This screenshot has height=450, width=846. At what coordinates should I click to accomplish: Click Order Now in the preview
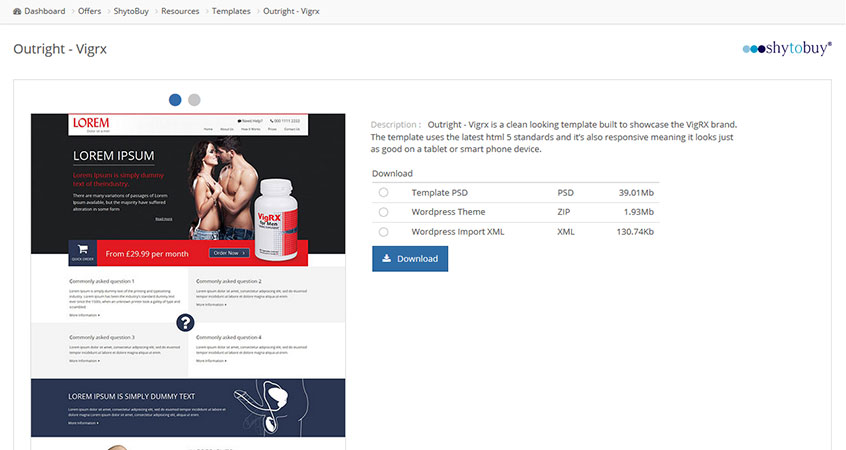(229, 253)
